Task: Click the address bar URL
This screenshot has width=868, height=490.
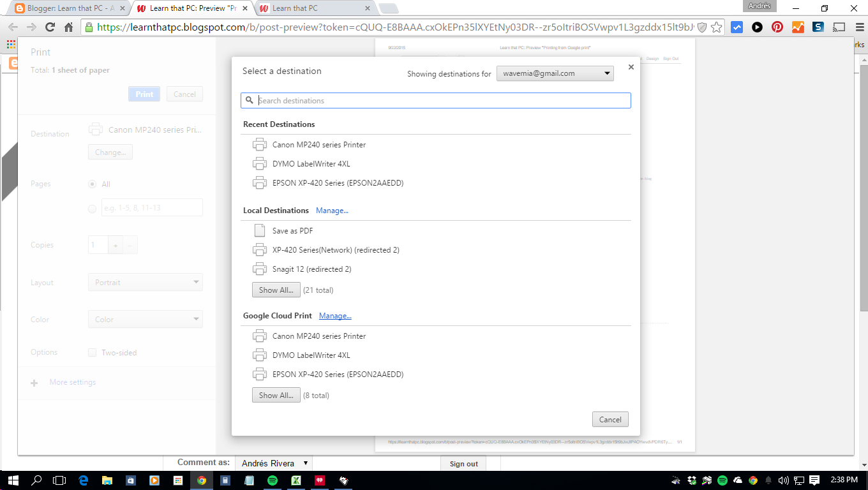Action: pyautogui.click(x=395, y=27)
